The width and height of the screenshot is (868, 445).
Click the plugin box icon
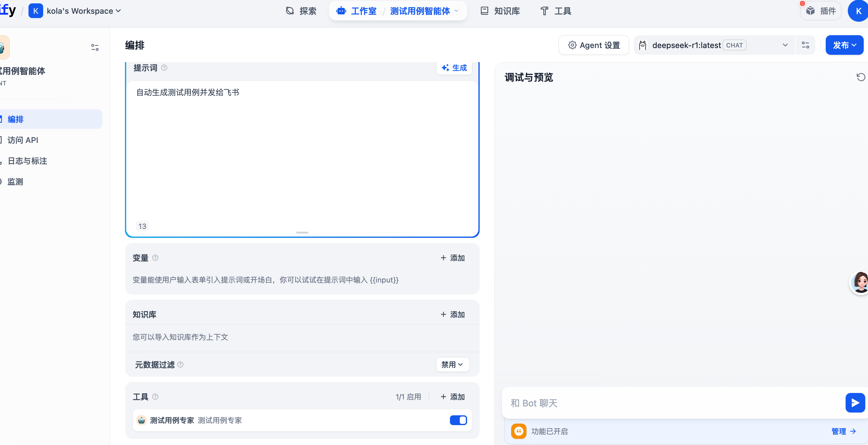tap(810, 11)
